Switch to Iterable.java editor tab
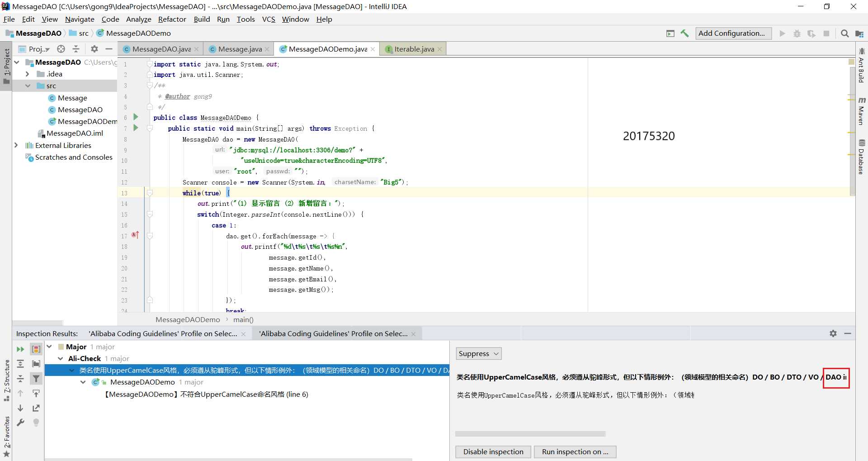Viewport: 868px width, 461px height. tap(414, 49)
